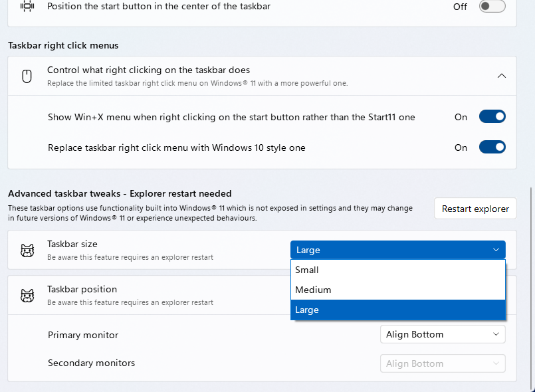Select Large taskbar size
This screenshot has height=392, width=535.
[397, 310]
